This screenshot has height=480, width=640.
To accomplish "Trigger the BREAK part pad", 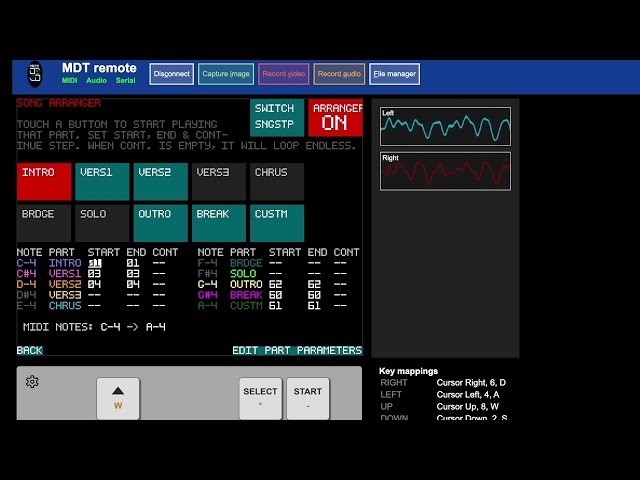I will (x=219, y=223).
